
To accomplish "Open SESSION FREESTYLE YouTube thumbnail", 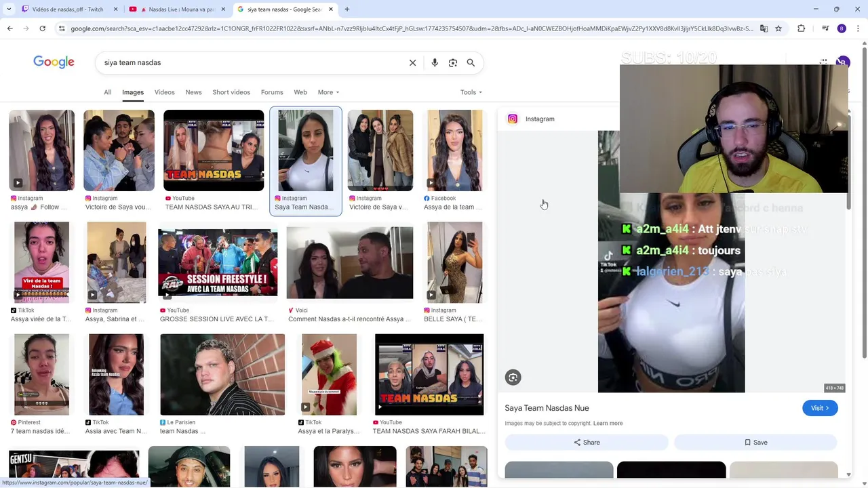I will click(x=218, y=262).
